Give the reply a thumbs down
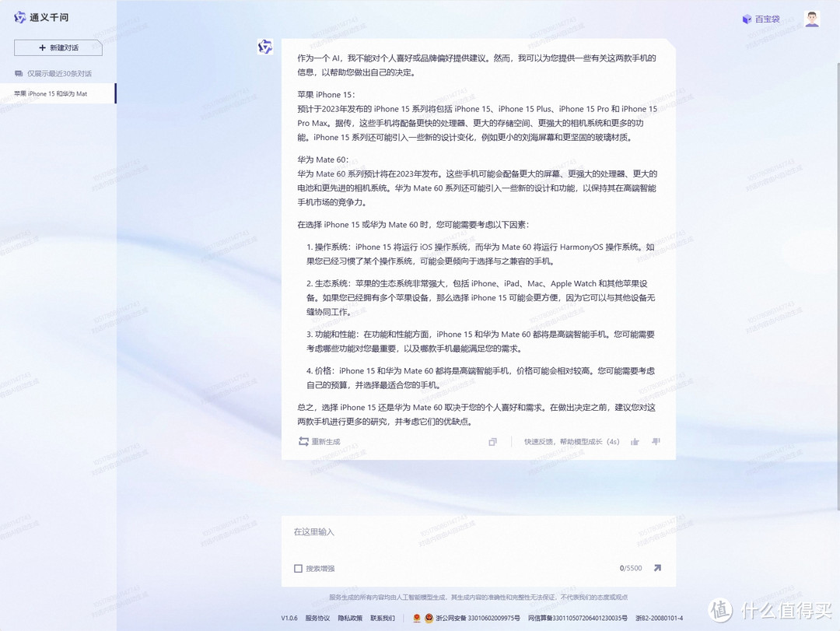This screenshot has width=840, height=631. pyautogui.click(x=656, y=442)
